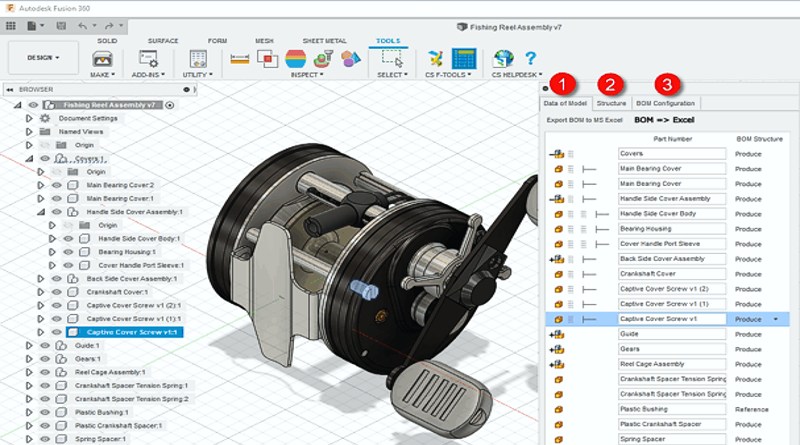Toggle visibility of Reel Cage Assembly:1
Image resolution: width=800 pixels, height=445 pixels.
45,372
